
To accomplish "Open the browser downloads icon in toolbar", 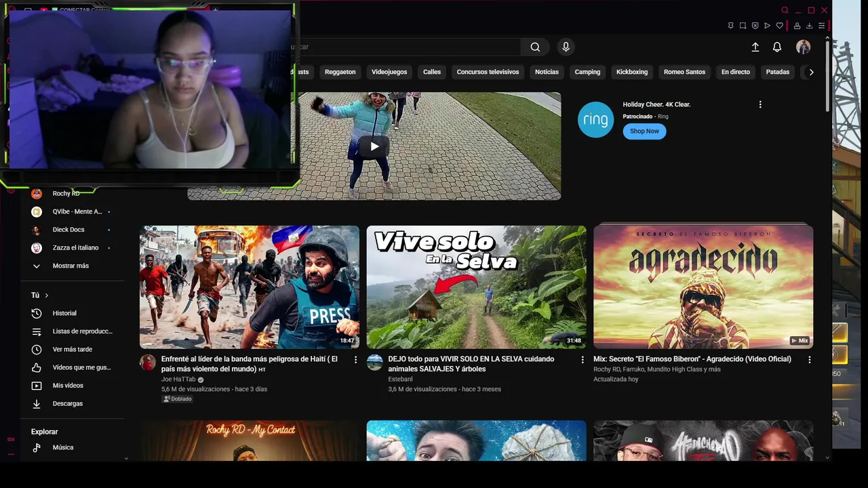I will pyautogui.click(x=809, y=26).
